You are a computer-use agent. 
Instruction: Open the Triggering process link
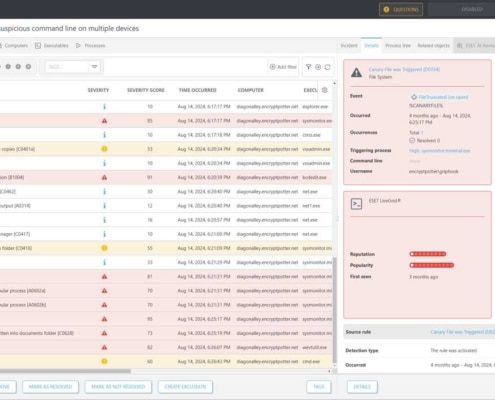(439, 151)
